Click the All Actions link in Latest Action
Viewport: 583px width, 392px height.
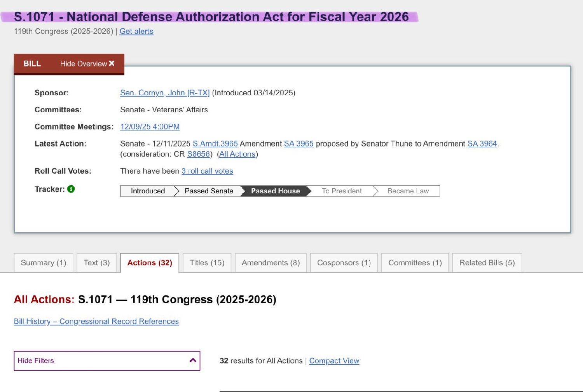[237, 154]
